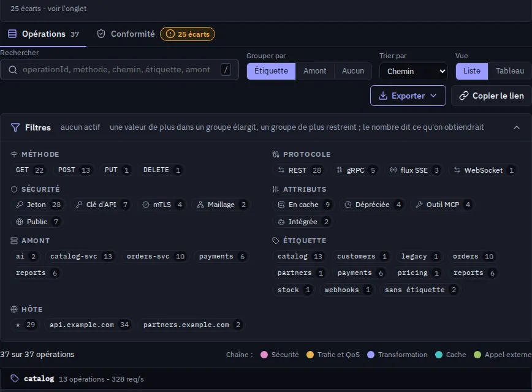Open the Conformité tab
Image resolution: width=532 pixels, height=392 pixels.
[x=156, y=34]
